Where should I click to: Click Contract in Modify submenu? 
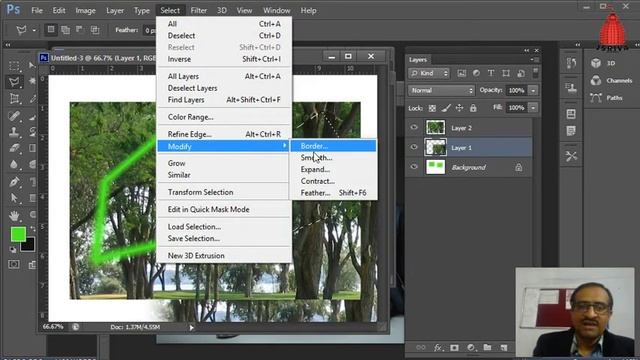point(333,181)
